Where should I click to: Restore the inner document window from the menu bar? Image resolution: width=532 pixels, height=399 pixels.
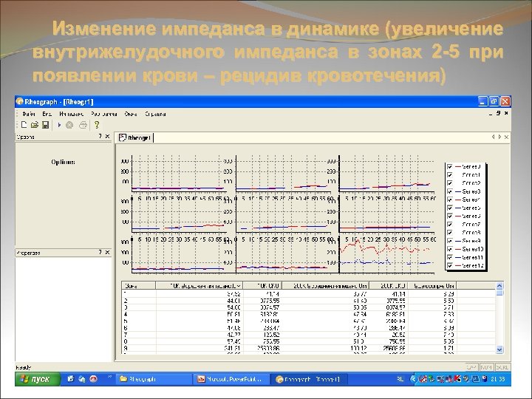(x=499, y=113)
